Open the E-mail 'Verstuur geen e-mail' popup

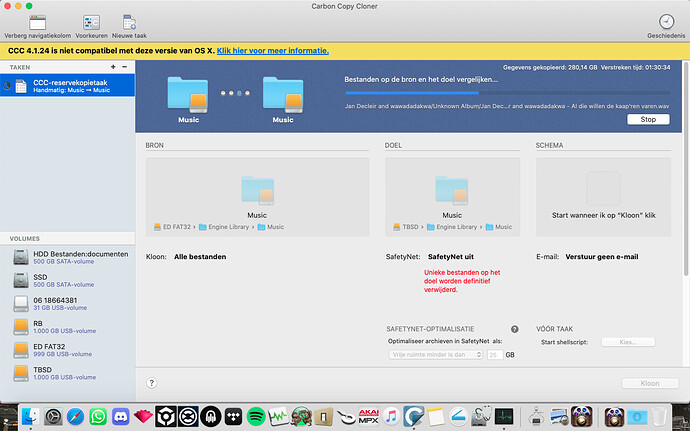coord(602,257)
